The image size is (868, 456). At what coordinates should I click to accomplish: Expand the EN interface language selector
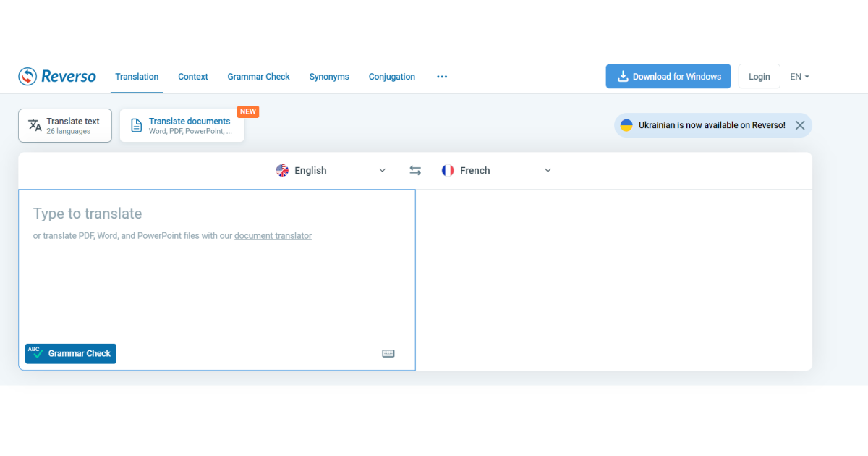click(799, 76)
